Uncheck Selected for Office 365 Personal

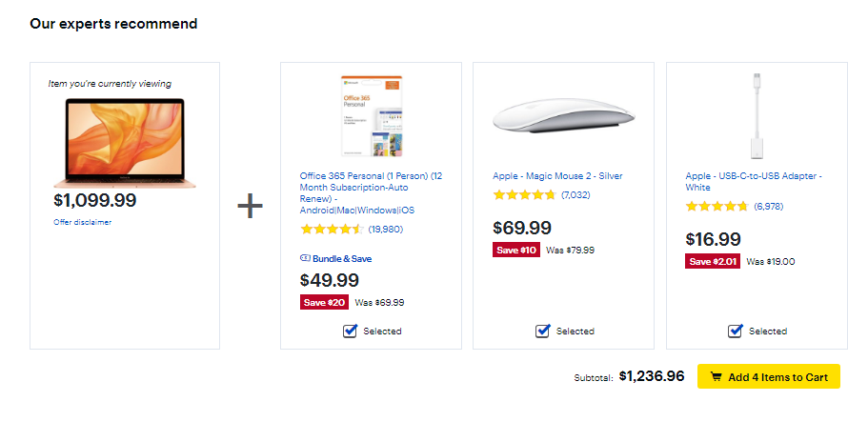[x=351, y=332]
